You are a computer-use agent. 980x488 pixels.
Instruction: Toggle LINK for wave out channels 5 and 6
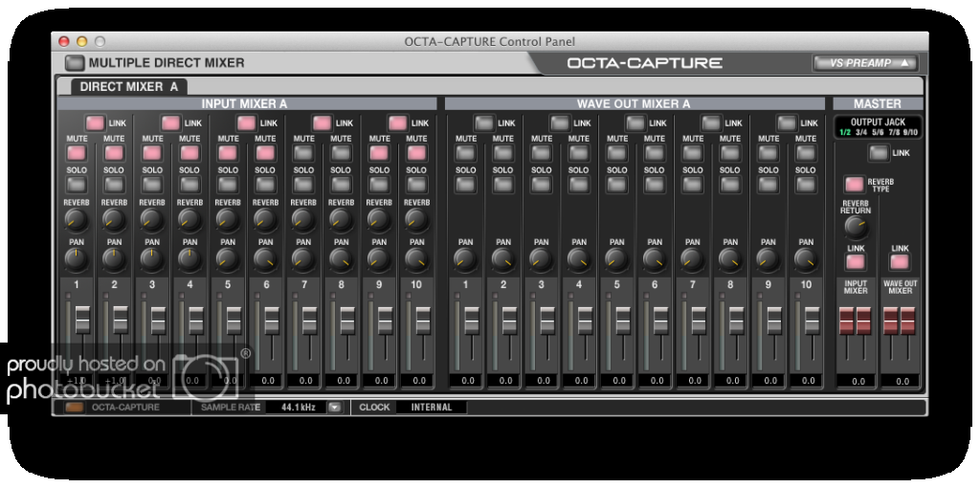click(635, 123)
